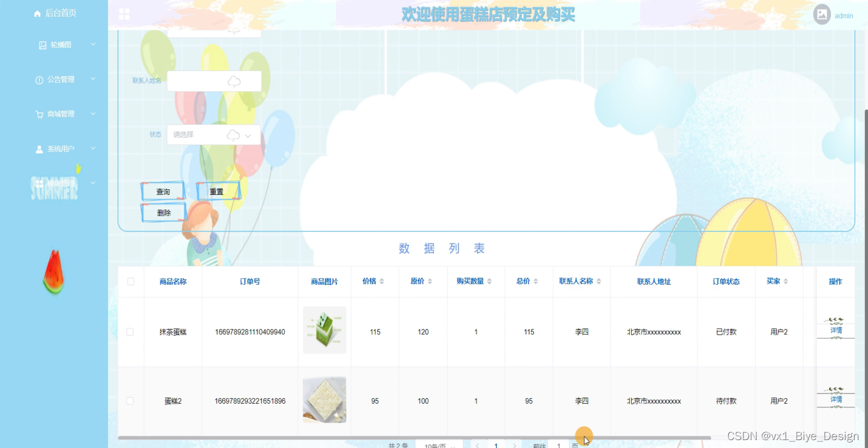The width and height of the screenshot is (868, 448).
Task: Open 后台首页 in the sidebar
Action: coord(54,13)
